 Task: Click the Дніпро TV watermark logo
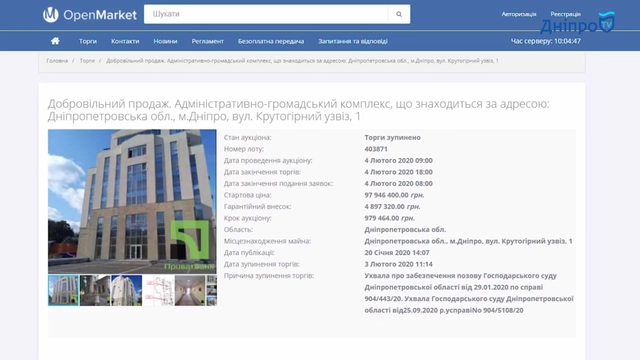point(577,23)
